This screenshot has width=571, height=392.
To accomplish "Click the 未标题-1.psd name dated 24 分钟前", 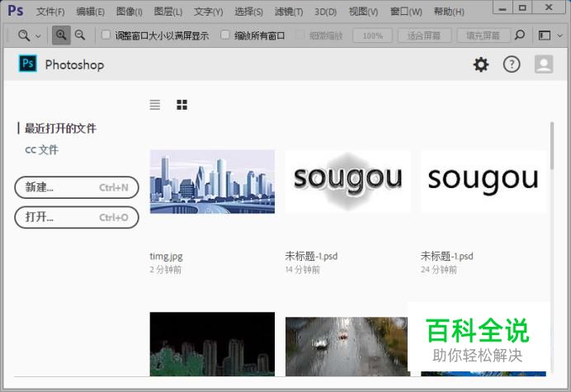I will pyautogui.click(x=447, y=256).
